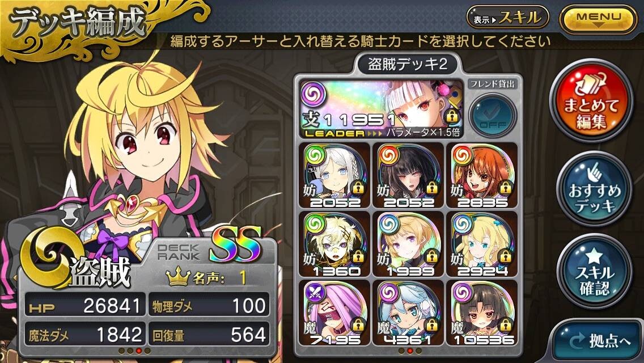Select the knight card with value 2835

click(482, 175)
